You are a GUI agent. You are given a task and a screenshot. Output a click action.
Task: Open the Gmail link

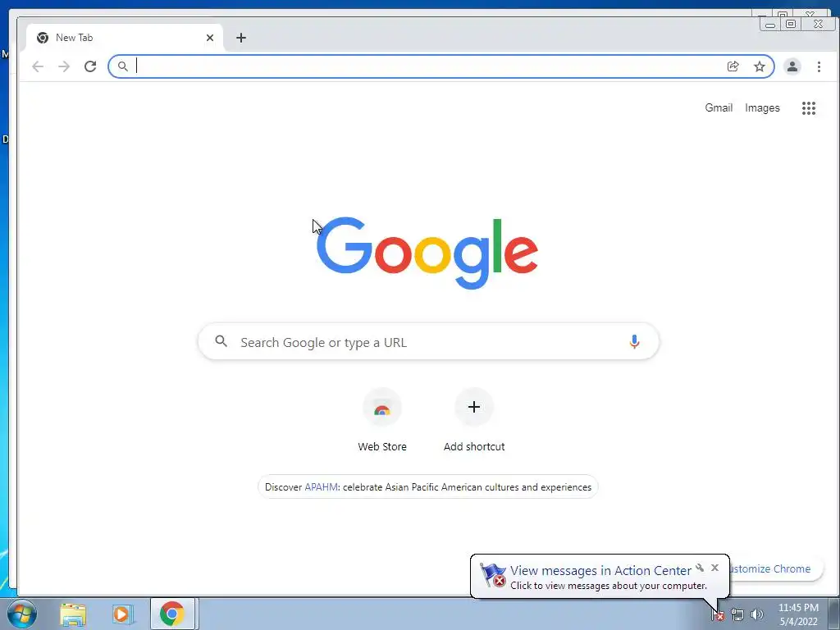(x=719, y=107)
